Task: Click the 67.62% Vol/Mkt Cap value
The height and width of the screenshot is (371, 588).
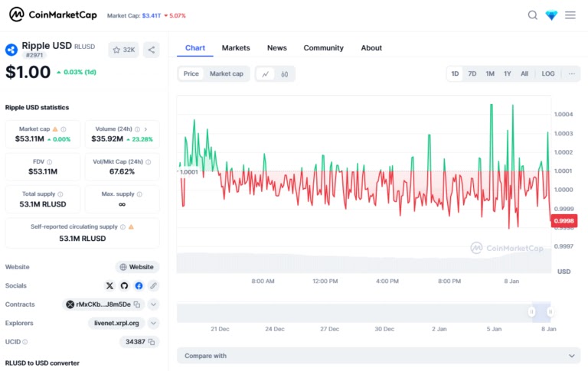Action: tap(122, 171)
